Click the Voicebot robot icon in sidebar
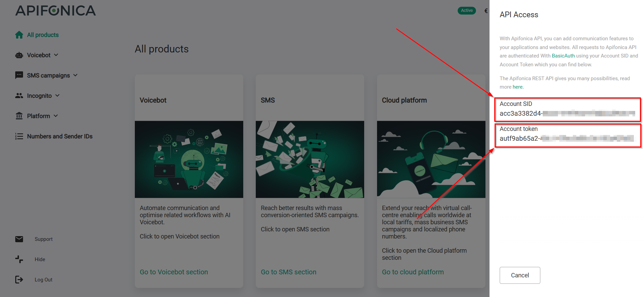Viewport: 644px width, 297px height. [x=19, y=55]
